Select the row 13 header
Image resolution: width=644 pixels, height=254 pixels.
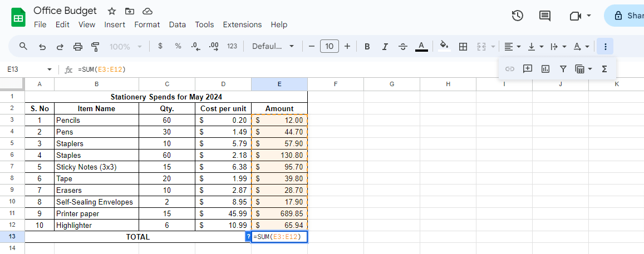point(12,237)
